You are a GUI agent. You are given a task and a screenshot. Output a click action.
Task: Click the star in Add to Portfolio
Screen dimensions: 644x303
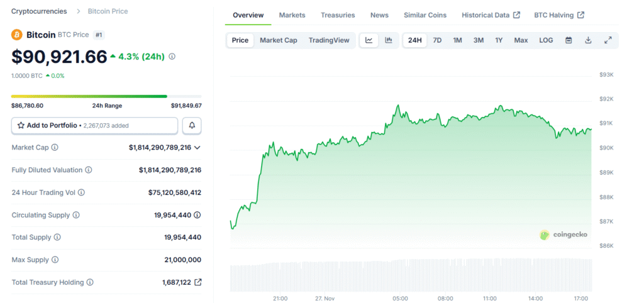(x=21, y=126)
